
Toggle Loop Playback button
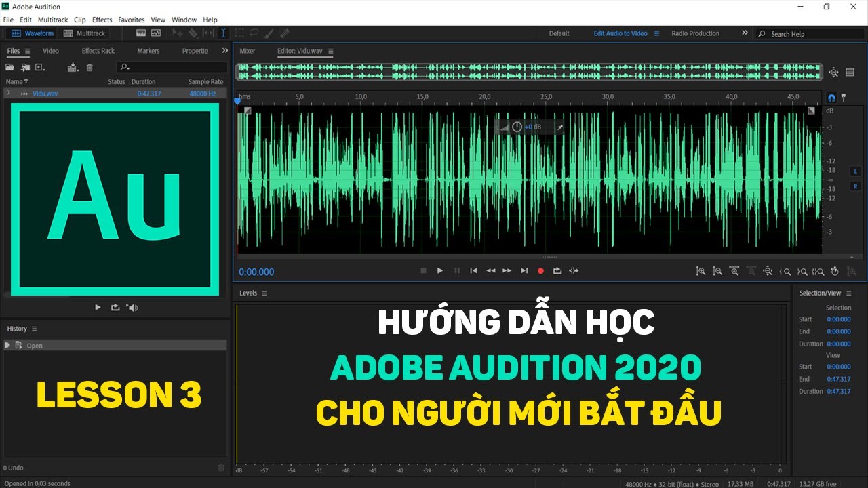tap(557, 270)
